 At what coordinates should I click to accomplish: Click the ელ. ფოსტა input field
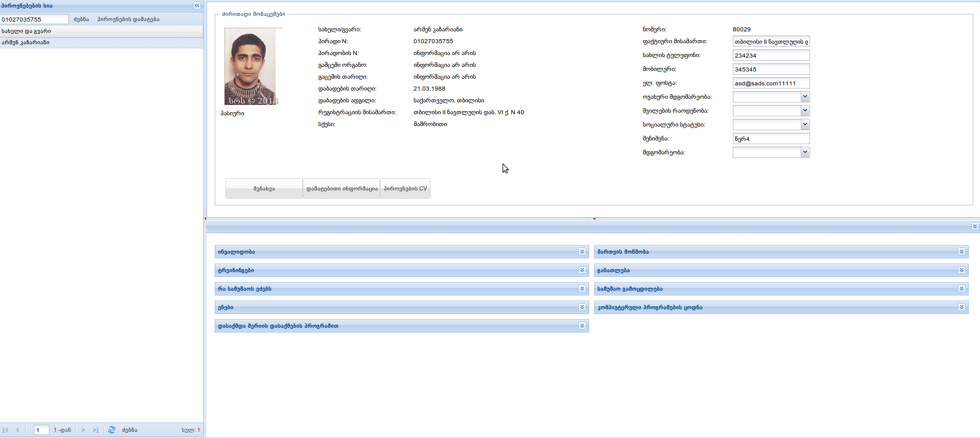[770, 83]
